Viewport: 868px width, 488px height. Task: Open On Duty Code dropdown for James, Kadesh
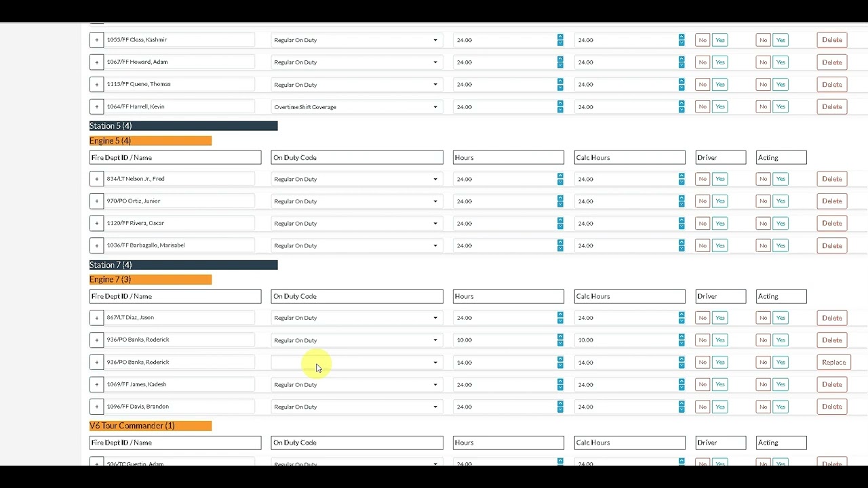[357, 384]
